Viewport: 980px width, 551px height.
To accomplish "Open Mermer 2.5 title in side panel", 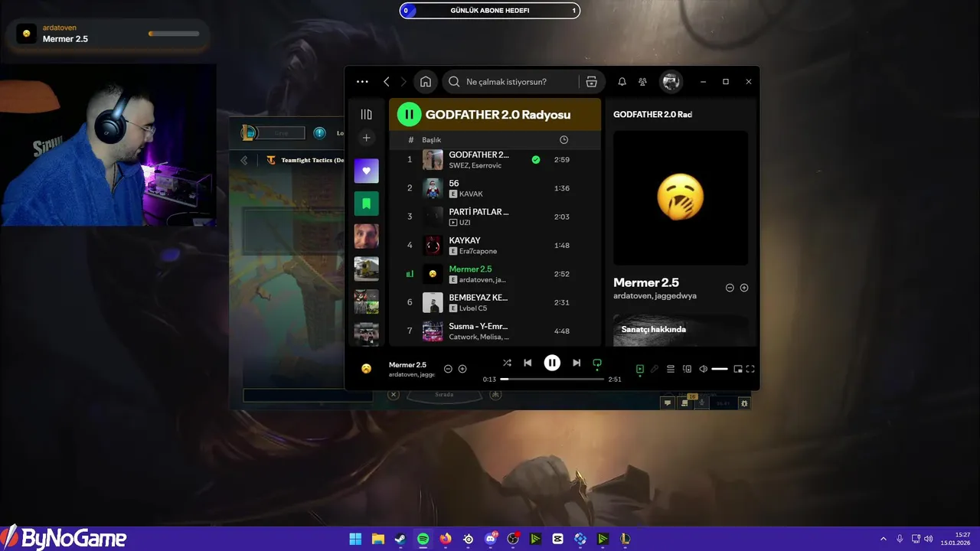I will click(x=646, y=282).
